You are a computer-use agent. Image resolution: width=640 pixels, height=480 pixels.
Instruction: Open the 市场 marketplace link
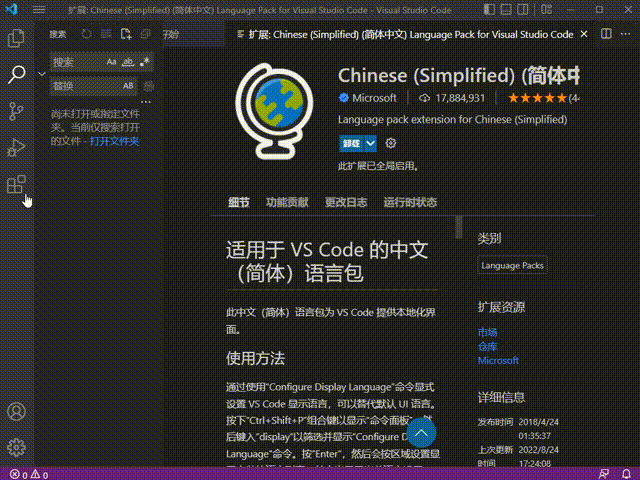(x=487, y=332)
